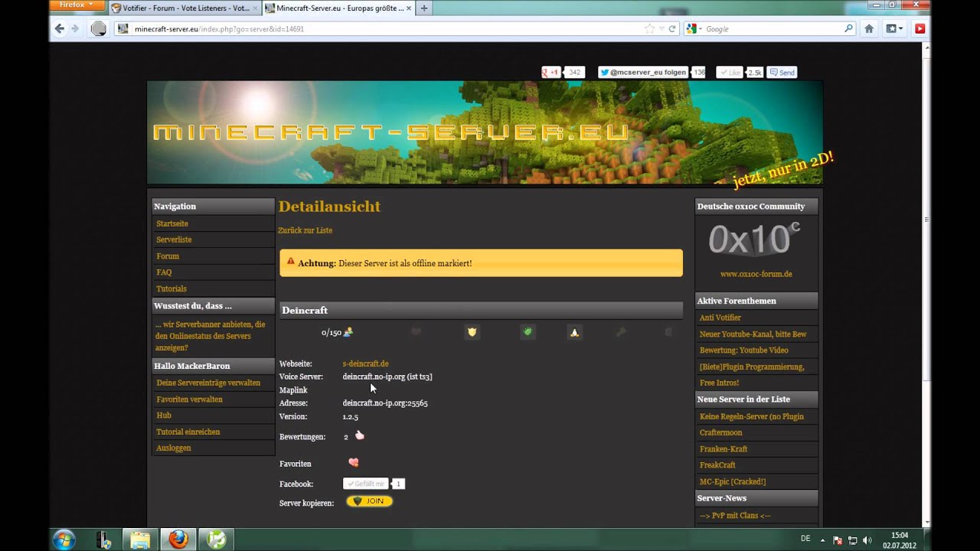Open a new tab with plus button
Image resolution: width=980 pixels, height=551 pixels.
[x=424, y=8]
